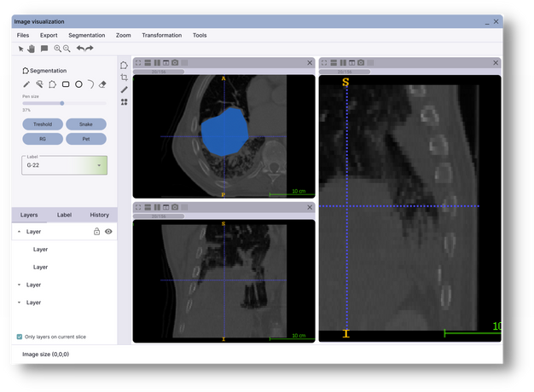This screenshot has width=534, height=392.
Task: Collapse the first expanded Layer group
Action: (20, 232)
